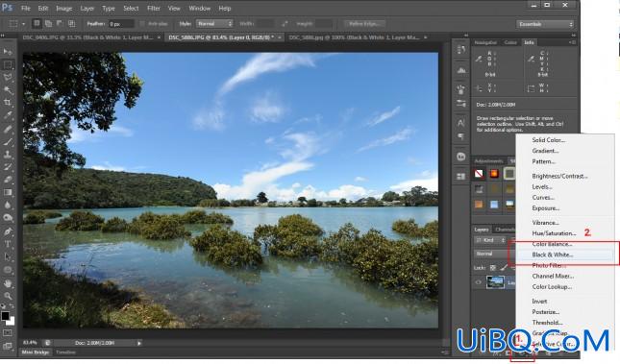Select the Pen tool

pos(8,231)
